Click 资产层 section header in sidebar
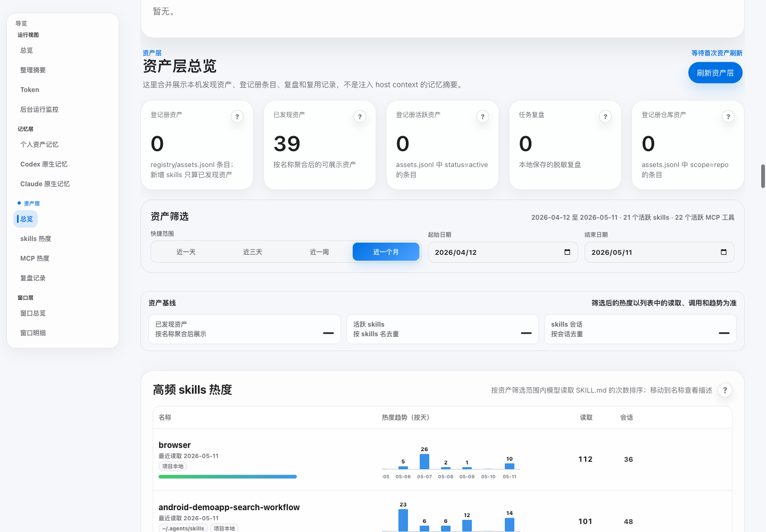The image size is (766, 532). [32, 204]
